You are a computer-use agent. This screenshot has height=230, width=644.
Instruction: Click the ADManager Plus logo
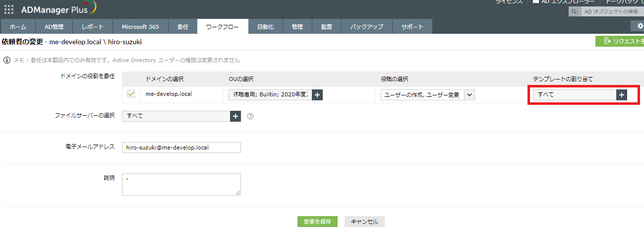pos(59,8)
